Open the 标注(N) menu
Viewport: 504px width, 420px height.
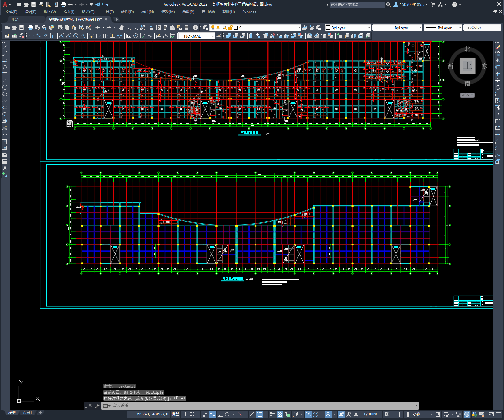[147, 12]
